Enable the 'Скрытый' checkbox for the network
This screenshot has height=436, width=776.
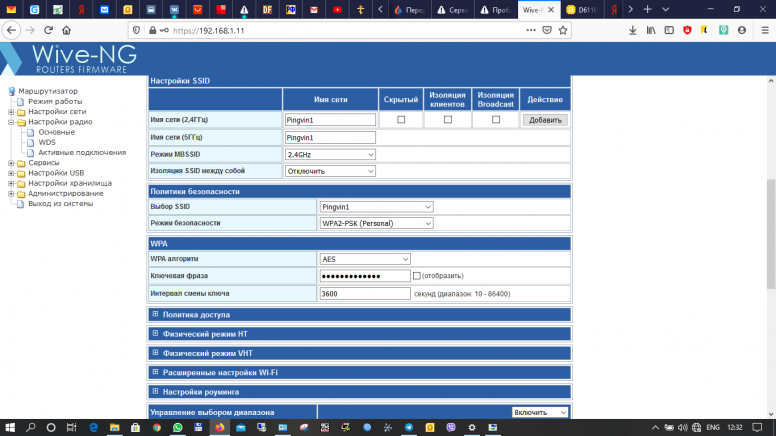(401, 120)
